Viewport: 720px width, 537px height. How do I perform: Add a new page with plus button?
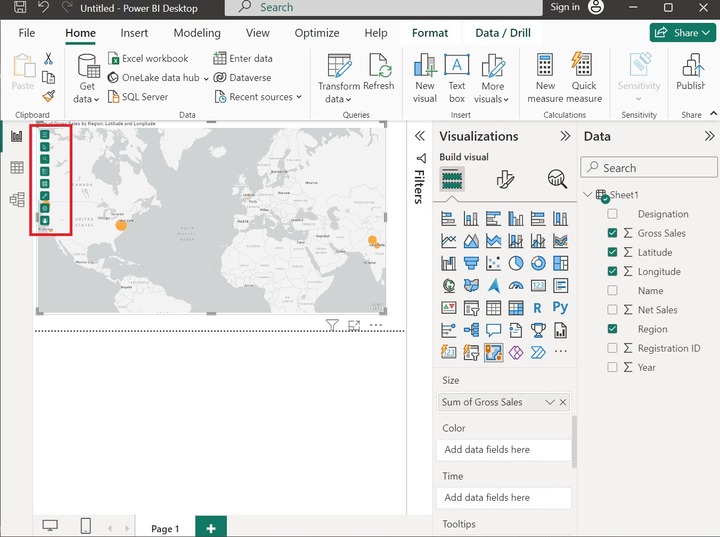(211, 528)
